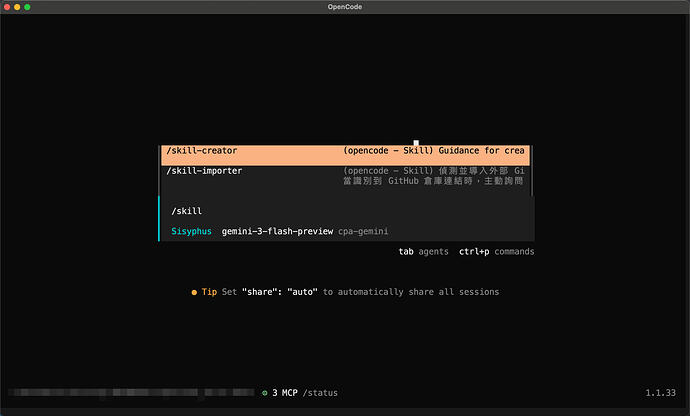Close the OpenCode window with red button

(x=7, y=7)
